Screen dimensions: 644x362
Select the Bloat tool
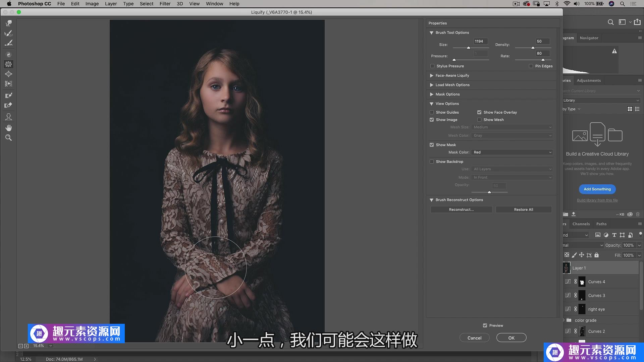(x=9, y=74)
